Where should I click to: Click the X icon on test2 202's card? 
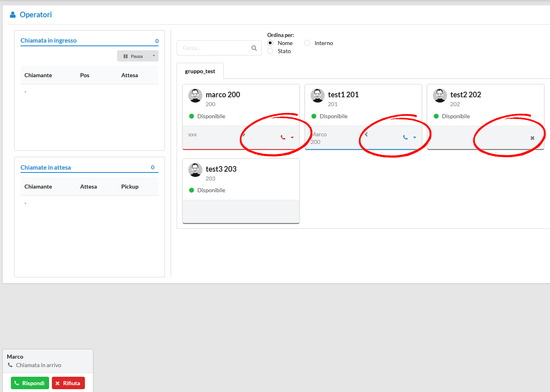click(532, 138)
